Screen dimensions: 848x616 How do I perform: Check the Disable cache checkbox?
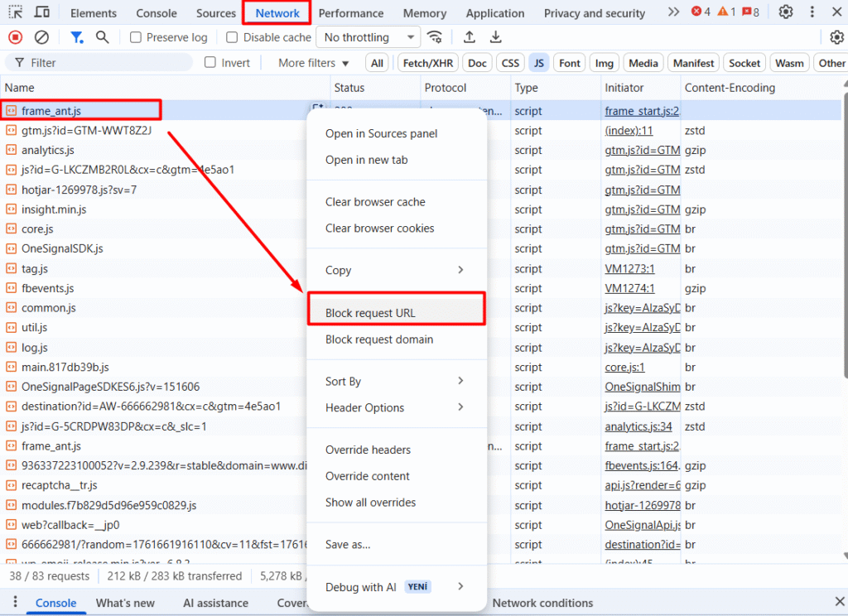233,37
